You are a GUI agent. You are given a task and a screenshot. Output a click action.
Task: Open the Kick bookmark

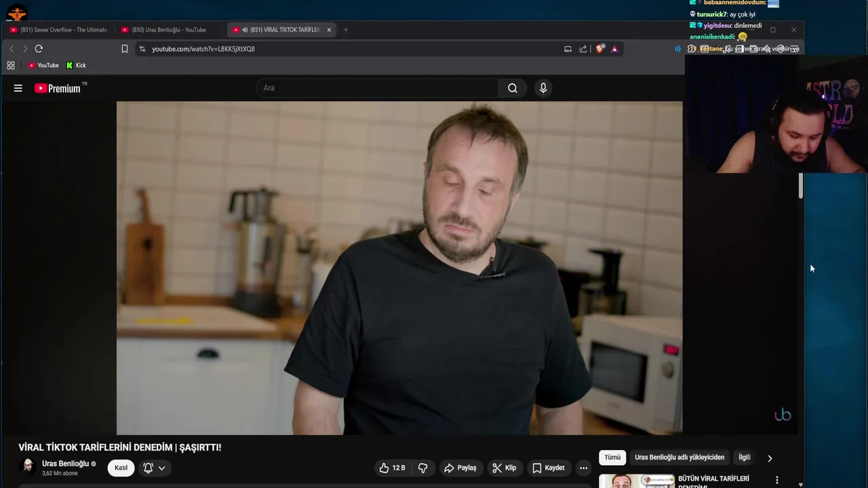tap(76, 66)
